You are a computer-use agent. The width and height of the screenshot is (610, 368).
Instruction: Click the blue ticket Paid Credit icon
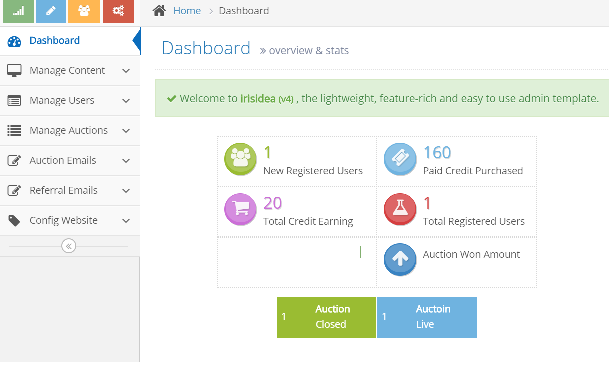point(400,159)
